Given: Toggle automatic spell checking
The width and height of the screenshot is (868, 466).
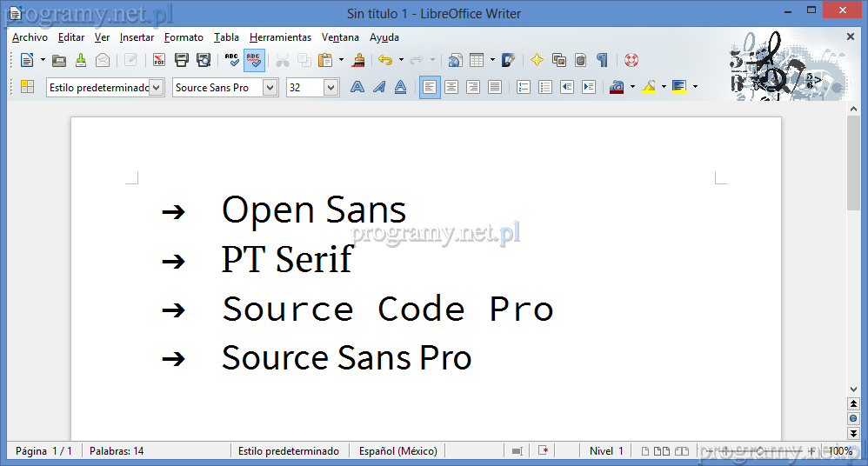Looking at the screenshot, I should (254, 60).
